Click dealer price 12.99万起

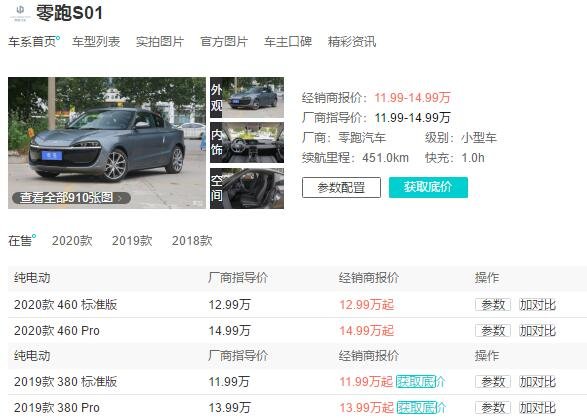coord(367,305)
